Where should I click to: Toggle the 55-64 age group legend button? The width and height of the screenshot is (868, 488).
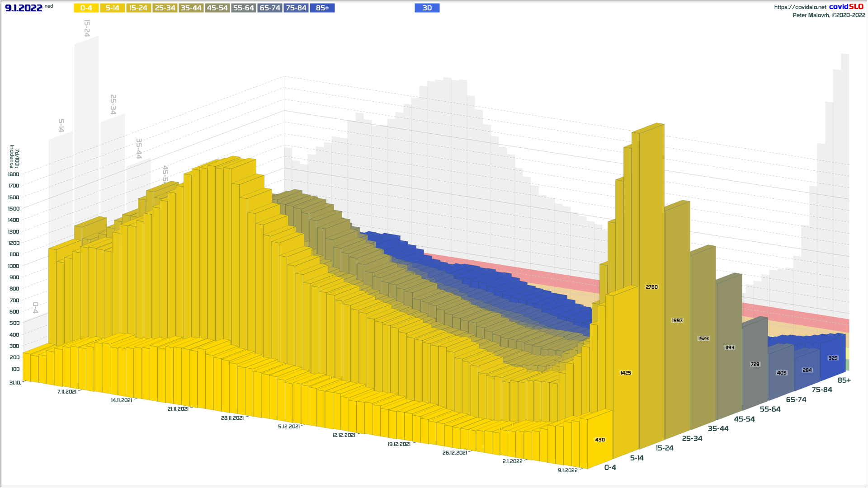coord(243,8)
